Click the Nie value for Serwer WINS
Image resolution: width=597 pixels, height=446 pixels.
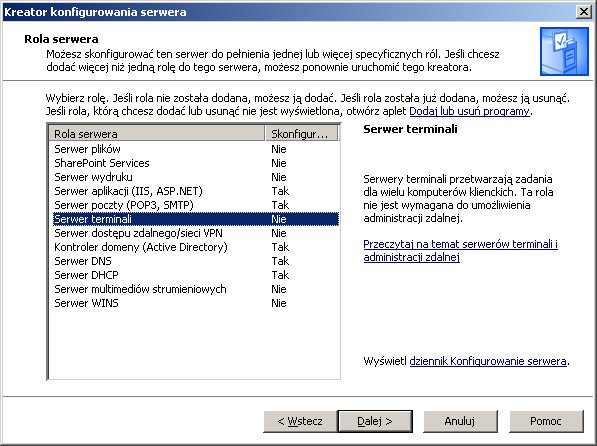(x=279, y=303)
